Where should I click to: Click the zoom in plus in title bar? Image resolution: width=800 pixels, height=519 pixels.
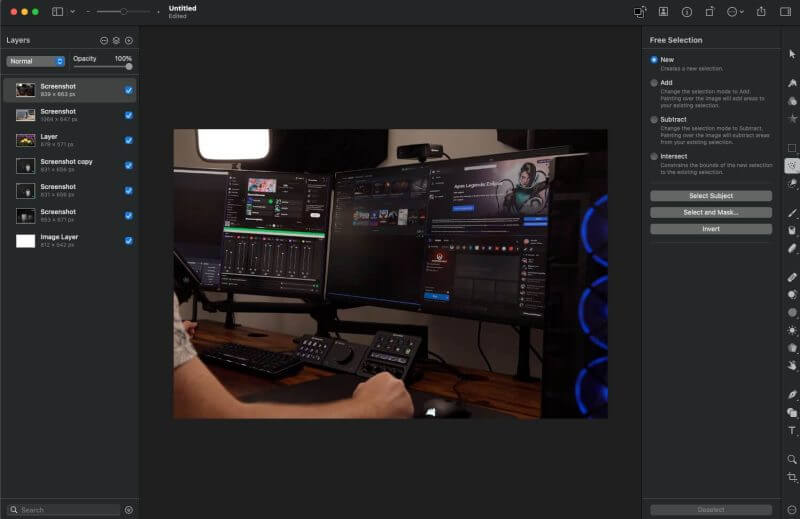click(158, 11)
